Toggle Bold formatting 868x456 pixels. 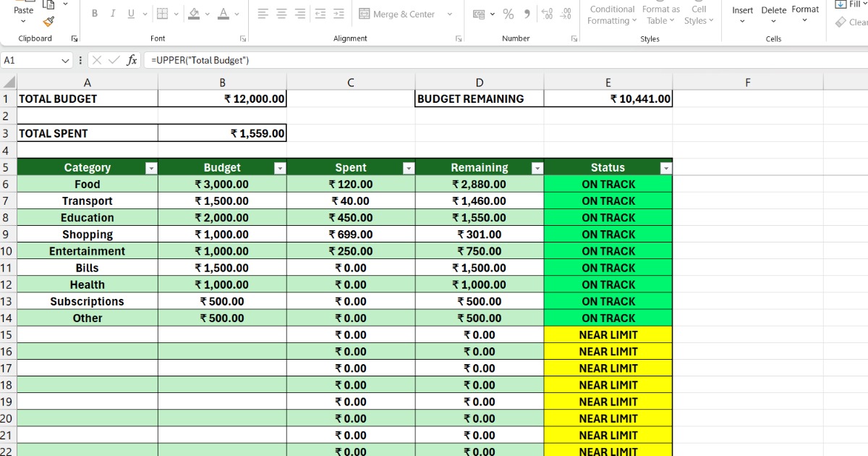click(x=95, y=14)
